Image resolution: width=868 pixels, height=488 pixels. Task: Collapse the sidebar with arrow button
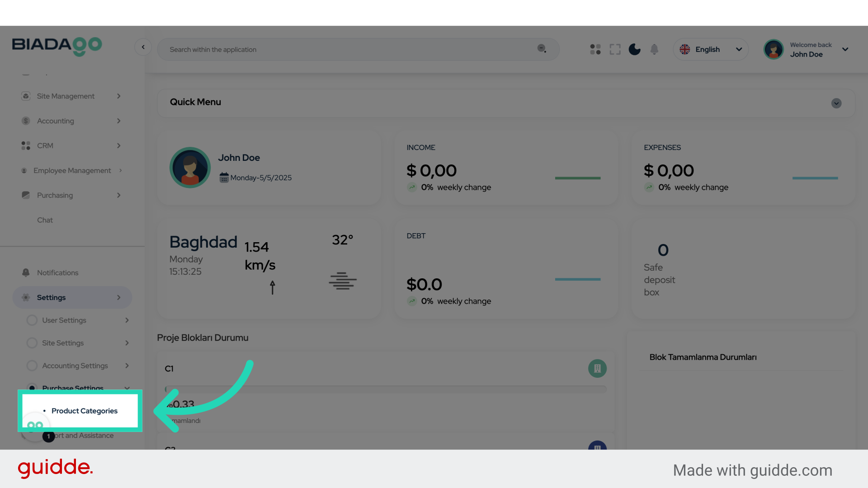tap(143, 47)
